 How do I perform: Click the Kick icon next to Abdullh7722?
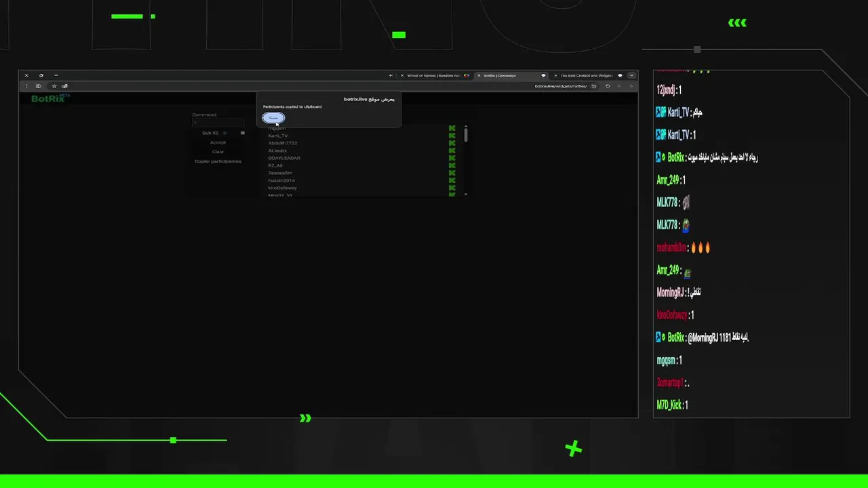click(x=452, y=143)
